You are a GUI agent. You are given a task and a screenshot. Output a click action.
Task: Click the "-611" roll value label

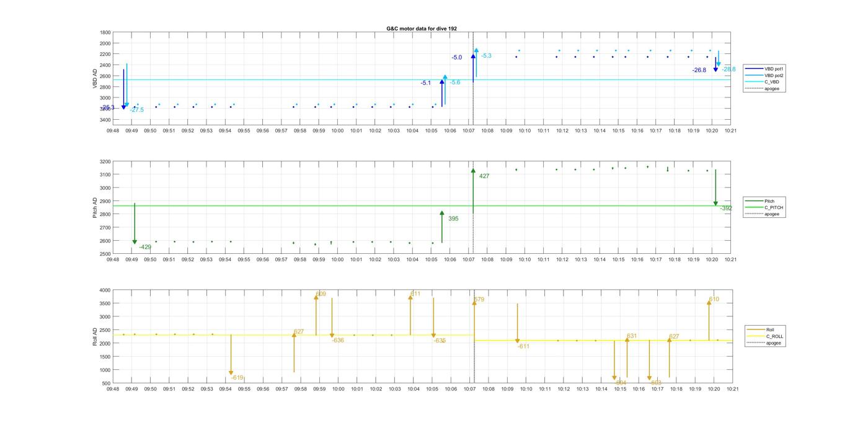[523, 346]
